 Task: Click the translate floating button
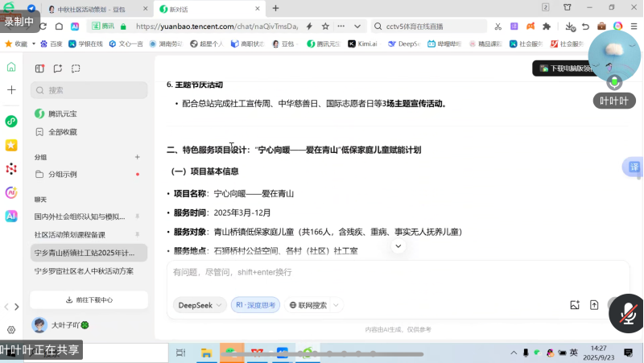click(x=634, y=167)
